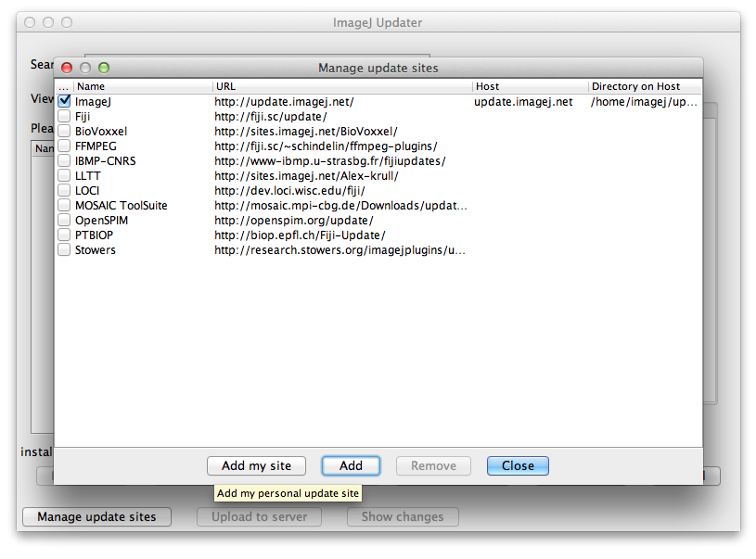
Task: Click Show changes in ImageJ Updater
Action: [403, 517]
